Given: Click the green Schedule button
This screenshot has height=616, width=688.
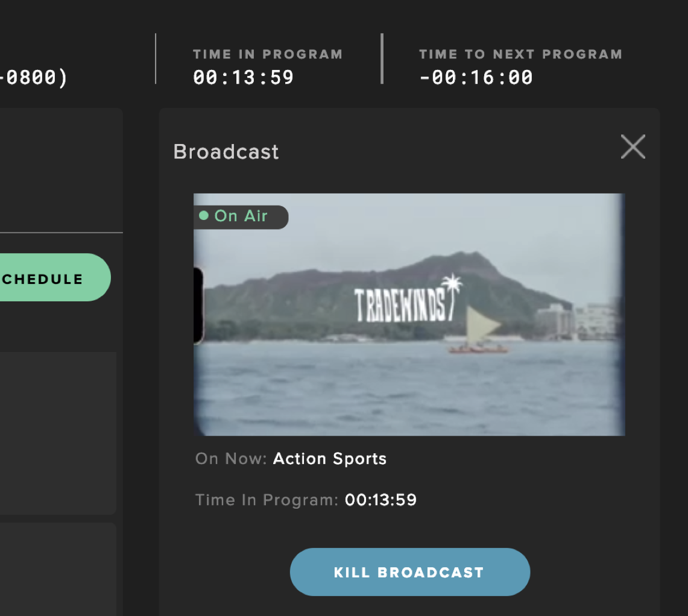Looking at the screenshot, I should pos(54,277).
